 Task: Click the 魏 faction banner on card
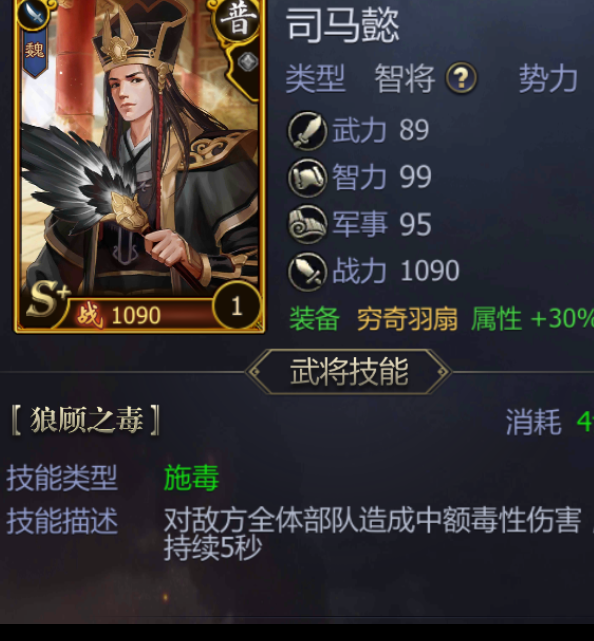coord(34,52)
